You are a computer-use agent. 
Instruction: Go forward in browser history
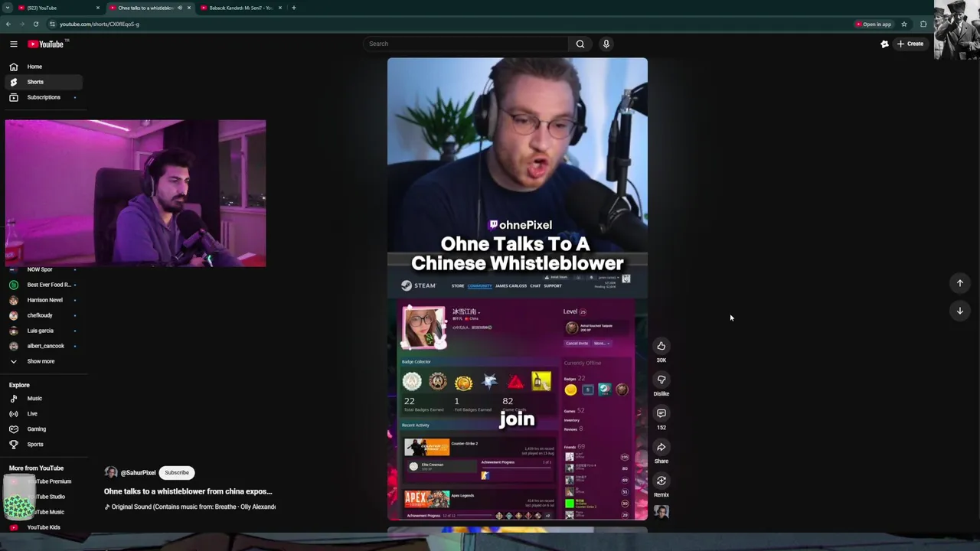click(x=21, y=24)
